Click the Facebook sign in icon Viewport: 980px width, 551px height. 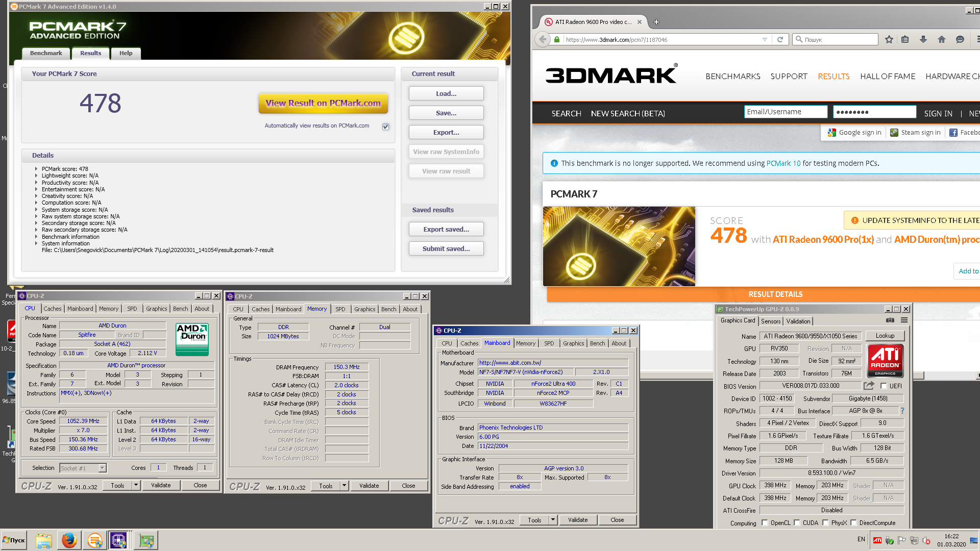point(953,133)
